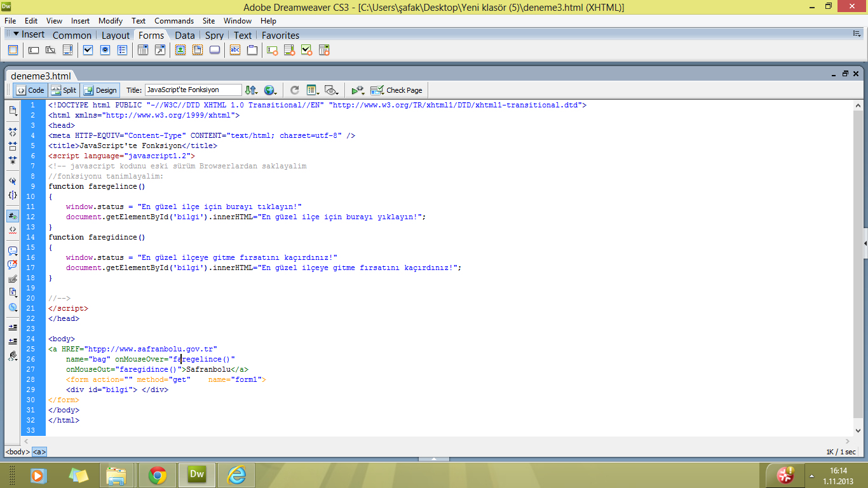Image resolution: width=868 pixels, height=488 pixels.
Task: Click the Apply Comment icon
Action: 13,251
